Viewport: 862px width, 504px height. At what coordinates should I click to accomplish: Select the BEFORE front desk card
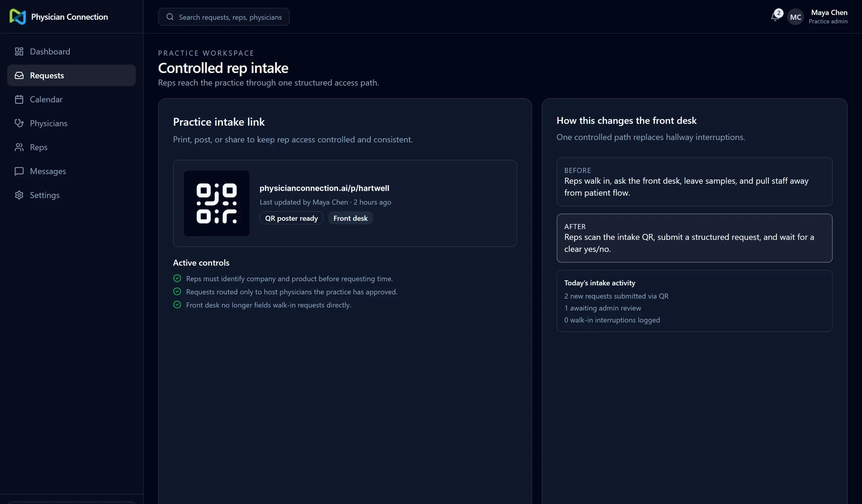click(694, 182)
